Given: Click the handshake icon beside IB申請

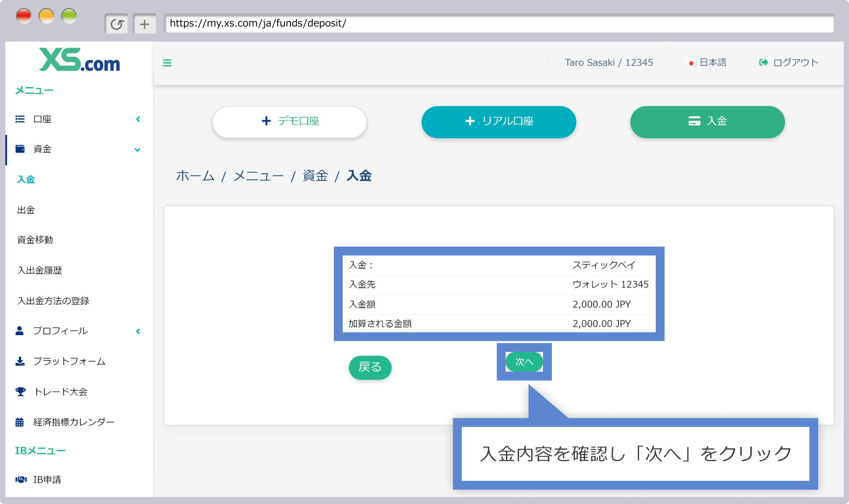Looking at the screenshot, I should 21,480.
